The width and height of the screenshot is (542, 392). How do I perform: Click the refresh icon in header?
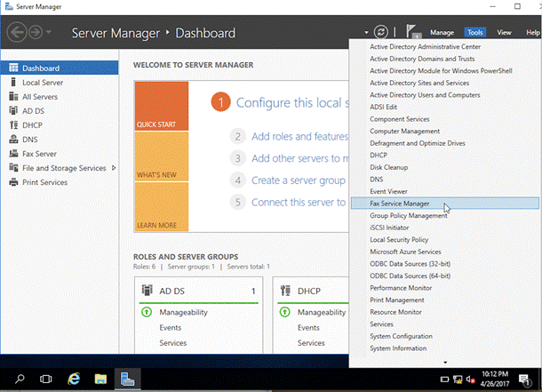pyautogui.click(x=381, y=32)
